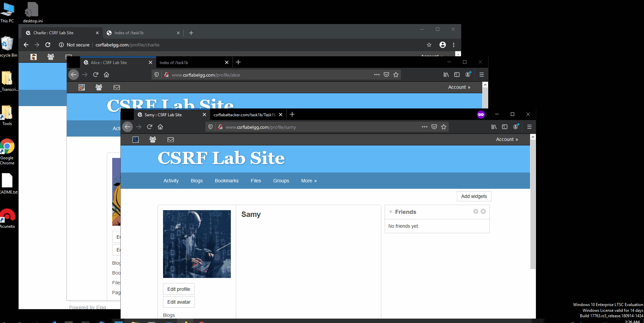Click the Edit profile button
This screenshot has height=323, width=644.
pyautogui.click(x=179, y=289)
